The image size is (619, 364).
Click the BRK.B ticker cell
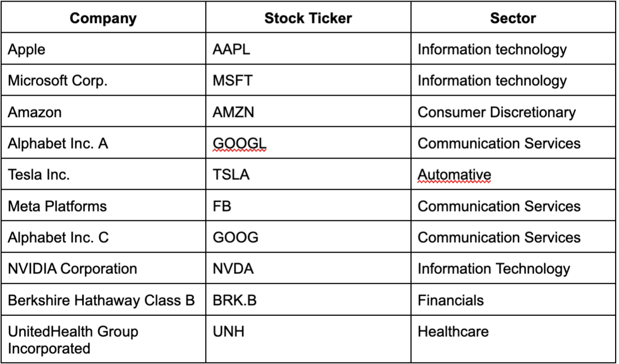[308, 300]
